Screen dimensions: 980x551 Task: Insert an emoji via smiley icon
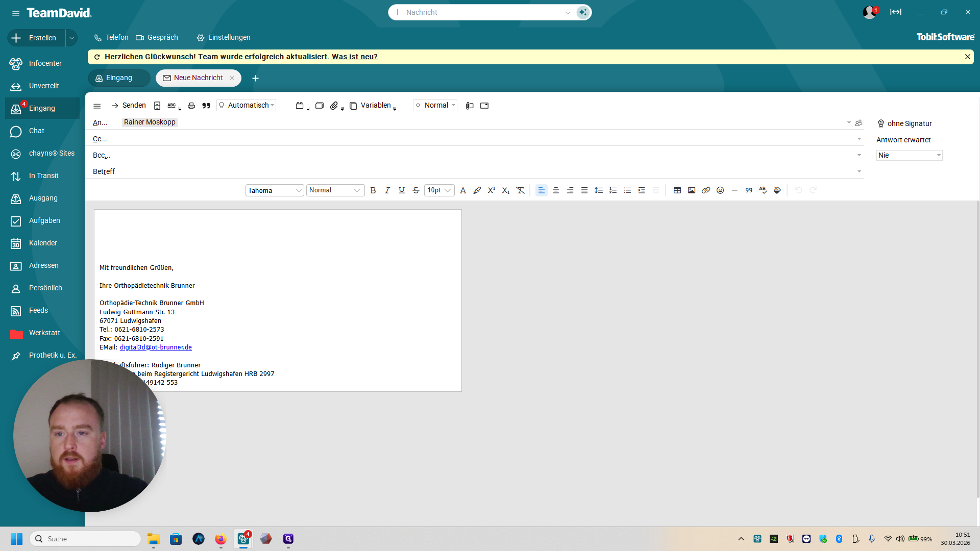click(720, 190)
